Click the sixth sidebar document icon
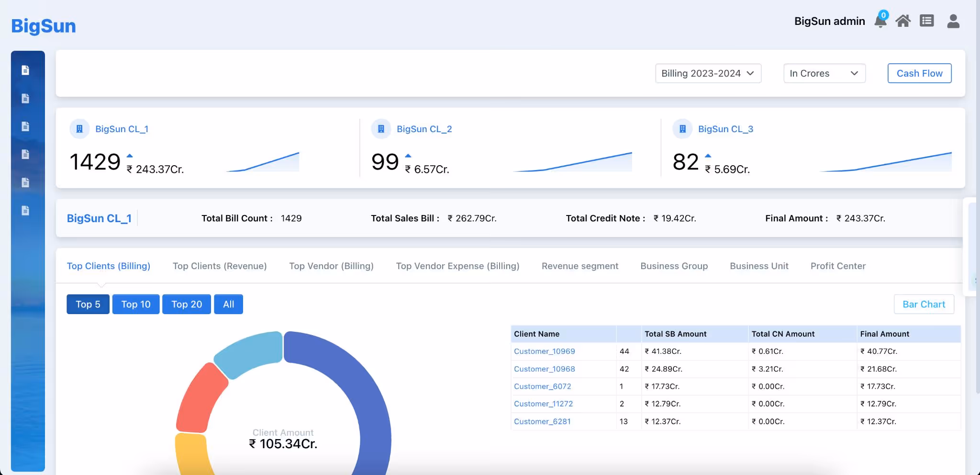980x475 pixels. pyautogui.click(x=26, y=210)
